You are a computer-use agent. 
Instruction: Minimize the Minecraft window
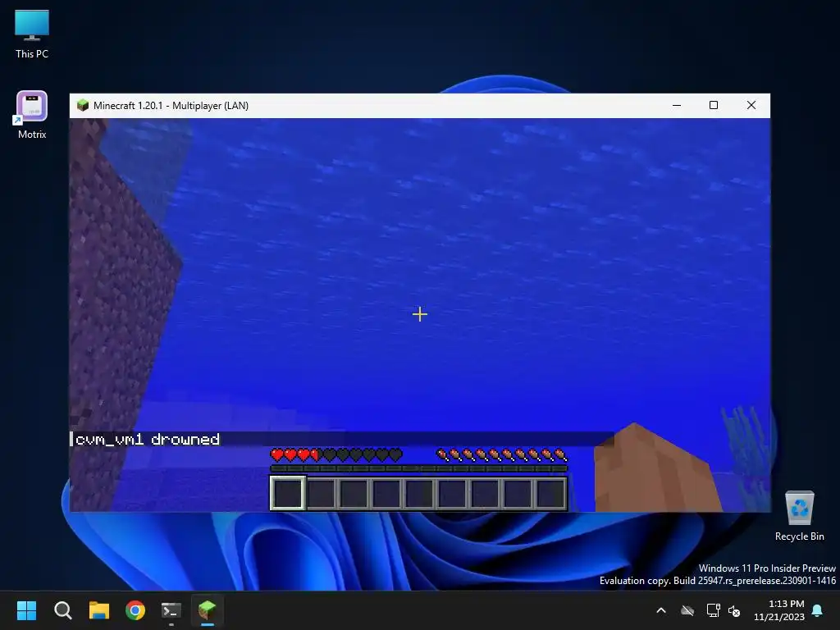point(677,105)
